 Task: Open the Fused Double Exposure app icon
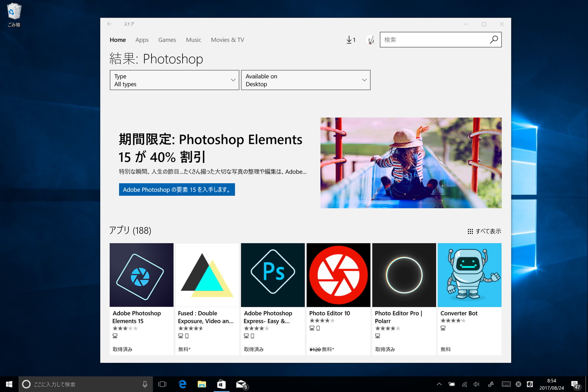point(207,275)
